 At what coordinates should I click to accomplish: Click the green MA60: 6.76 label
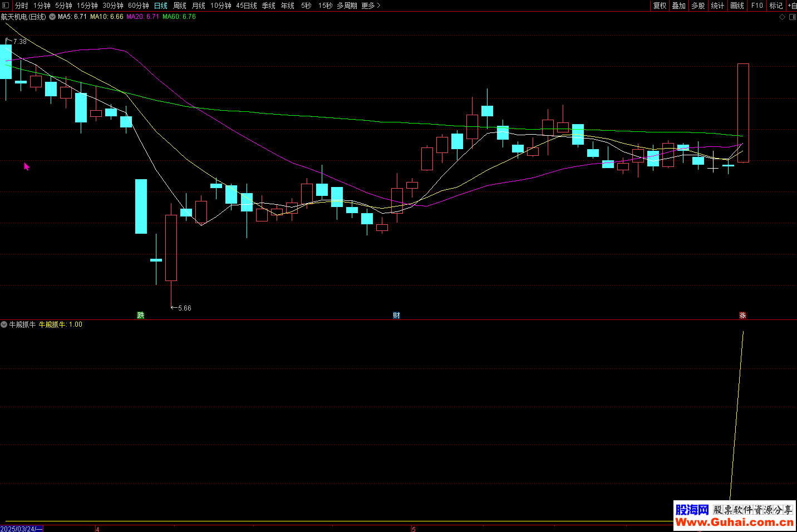179,17
